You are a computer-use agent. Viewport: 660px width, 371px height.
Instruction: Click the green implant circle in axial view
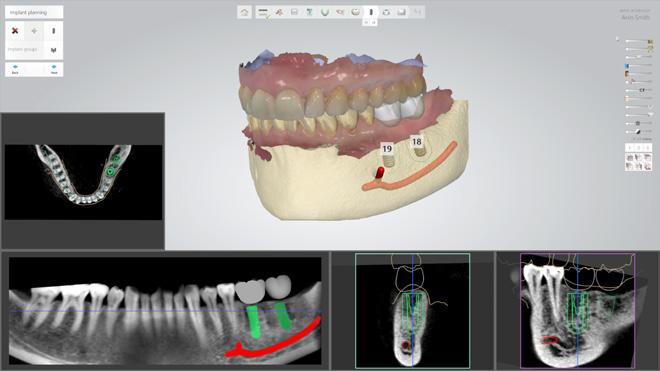110,171
